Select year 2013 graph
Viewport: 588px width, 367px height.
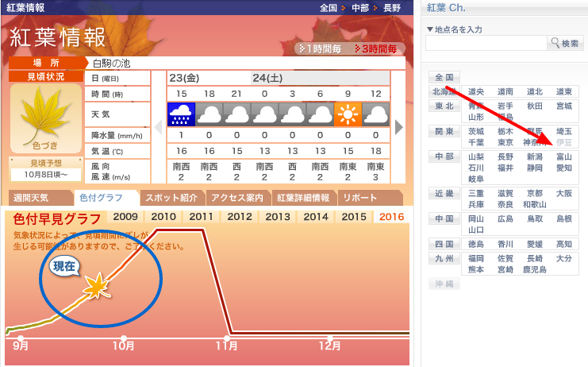[278, 217]
